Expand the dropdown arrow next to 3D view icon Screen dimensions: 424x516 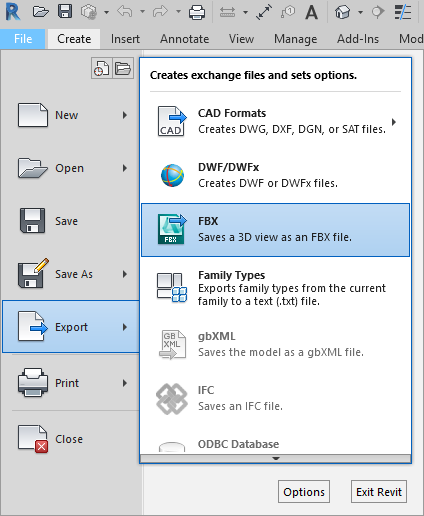(x=360, y=13)
